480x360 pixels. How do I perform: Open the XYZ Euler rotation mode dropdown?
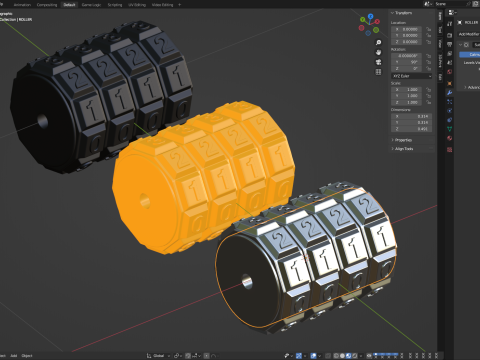[412, 76]
